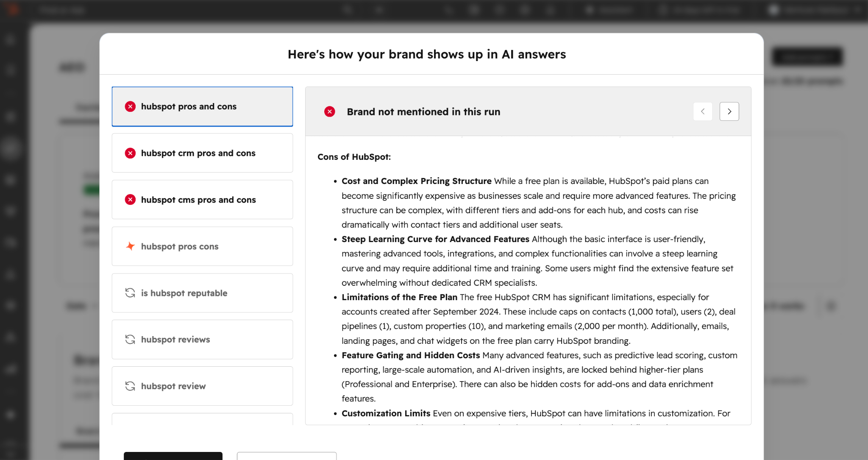
Task: Click refresh icon beside 'is hubspot reputable'
Action: point(130,293)
